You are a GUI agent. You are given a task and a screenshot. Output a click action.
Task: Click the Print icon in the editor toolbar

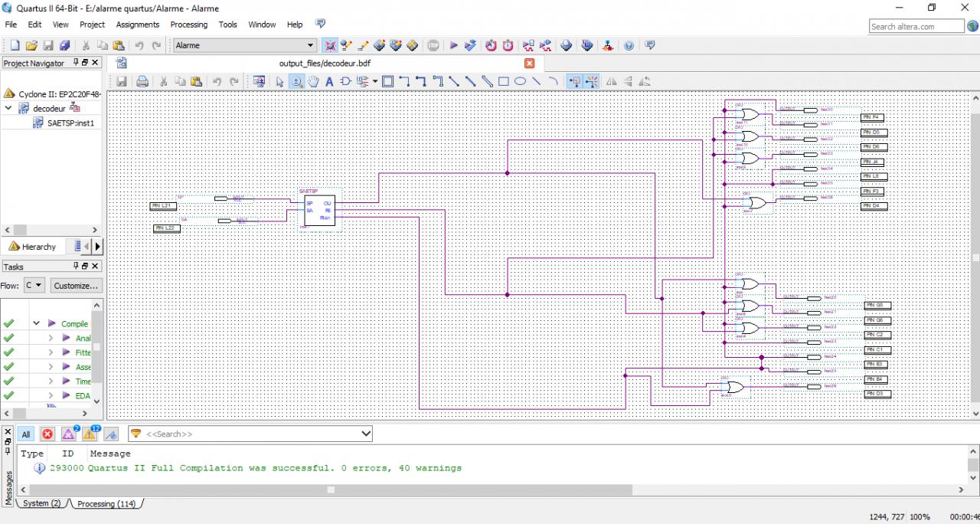click(x=142, y=81)
